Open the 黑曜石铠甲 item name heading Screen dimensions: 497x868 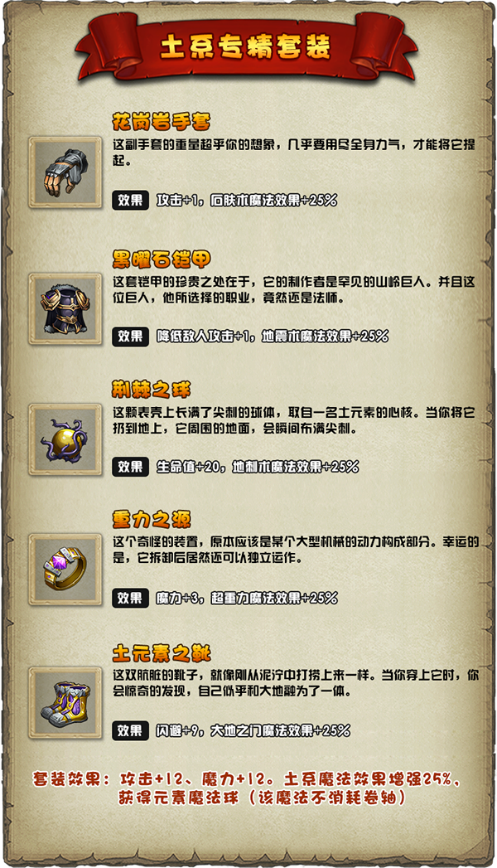pyautogui.click(x=161, y=259)
